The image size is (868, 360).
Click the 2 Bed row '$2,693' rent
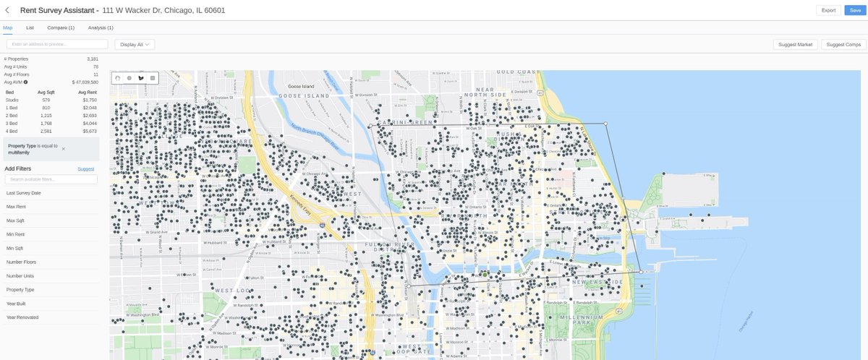90,116
